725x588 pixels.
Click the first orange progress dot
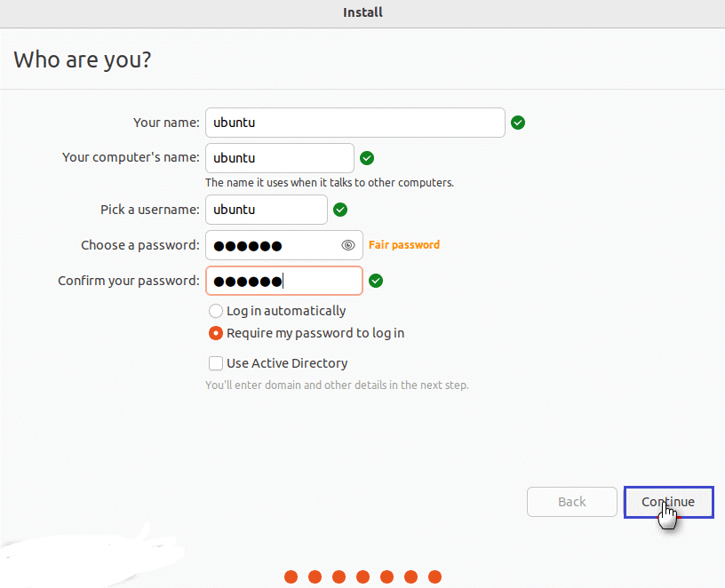click(291, 577)
